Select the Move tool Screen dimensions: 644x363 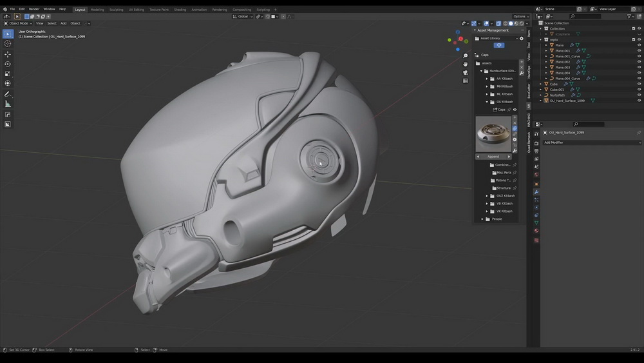8,54
